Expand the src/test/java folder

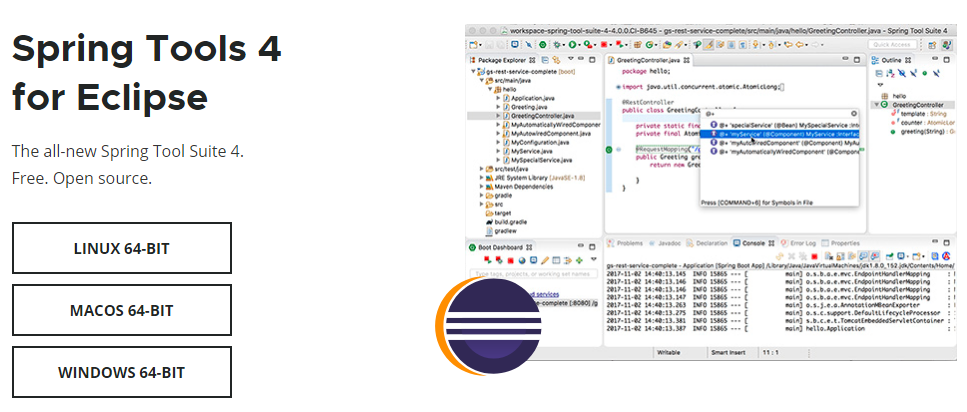point(482,169)
